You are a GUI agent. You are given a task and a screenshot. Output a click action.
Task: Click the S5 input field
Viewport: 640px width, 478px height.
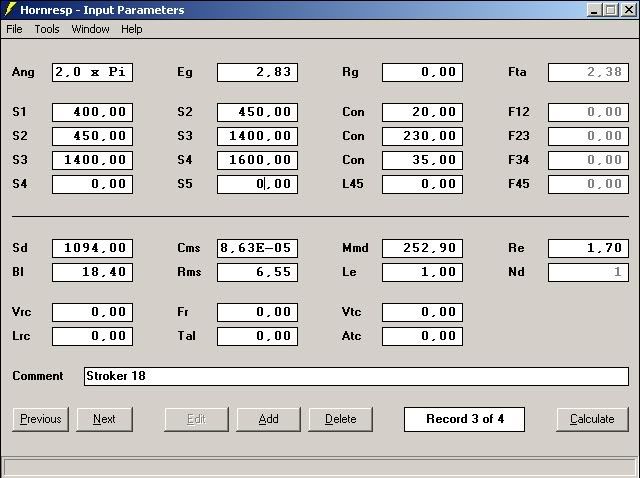258,185
